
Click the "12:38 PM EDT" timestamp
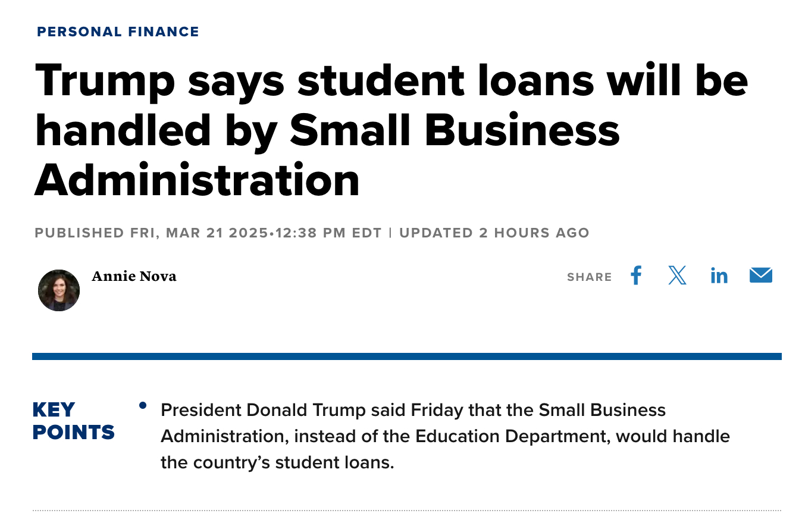[x=328, y=233]
